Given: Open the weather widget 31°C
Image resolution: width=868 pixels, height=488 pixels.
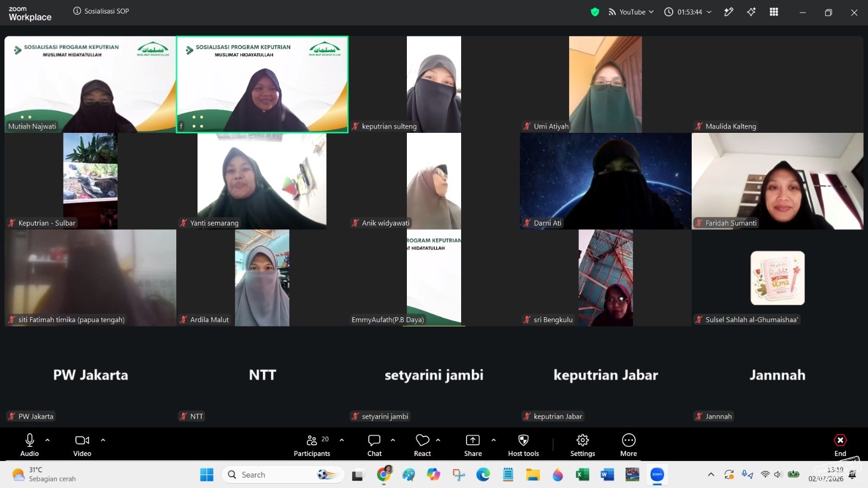Looking at the screenshot, I should pyautogui.click(x=44, y=474).
